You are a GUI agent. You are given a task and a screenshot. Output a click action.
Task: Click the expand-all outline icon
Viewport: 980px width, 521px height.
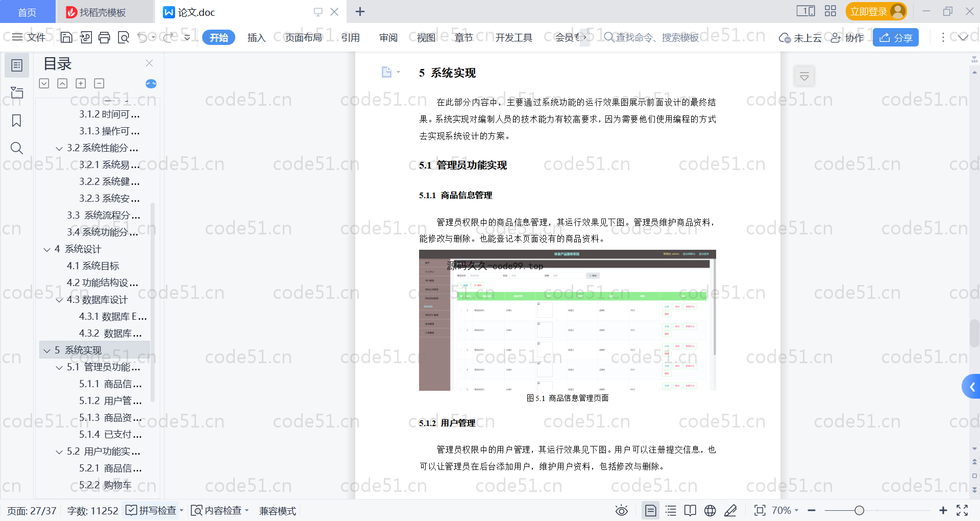(44, 83)
